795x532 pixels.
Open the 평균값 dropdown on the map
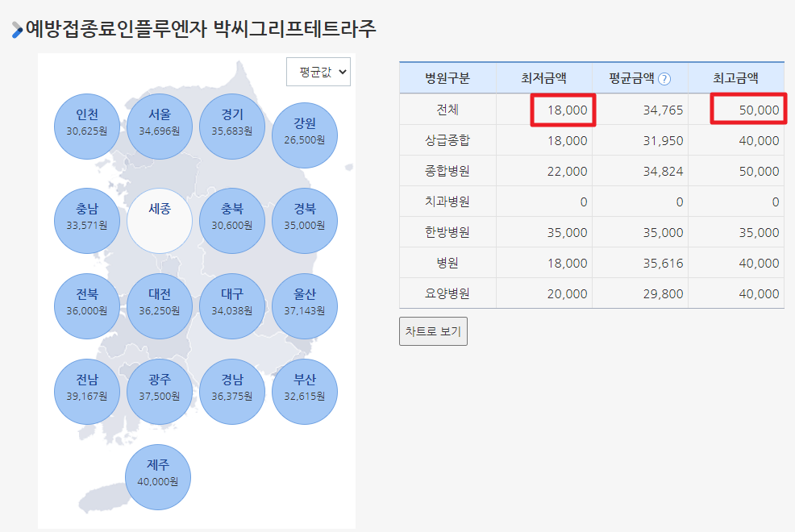click(318, 72)
